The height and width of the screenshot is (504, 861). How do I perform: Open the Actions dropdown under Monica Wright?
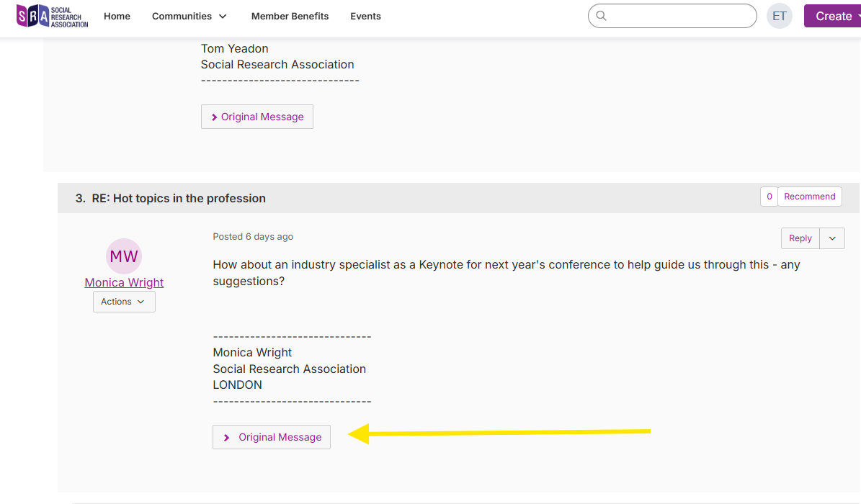[124, 302]
